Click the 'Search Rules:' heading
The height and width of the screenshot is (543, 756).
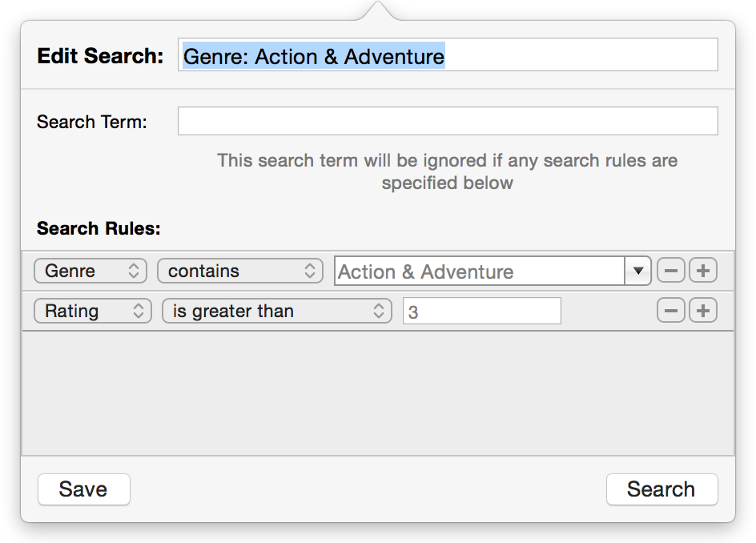click(99, 228)
